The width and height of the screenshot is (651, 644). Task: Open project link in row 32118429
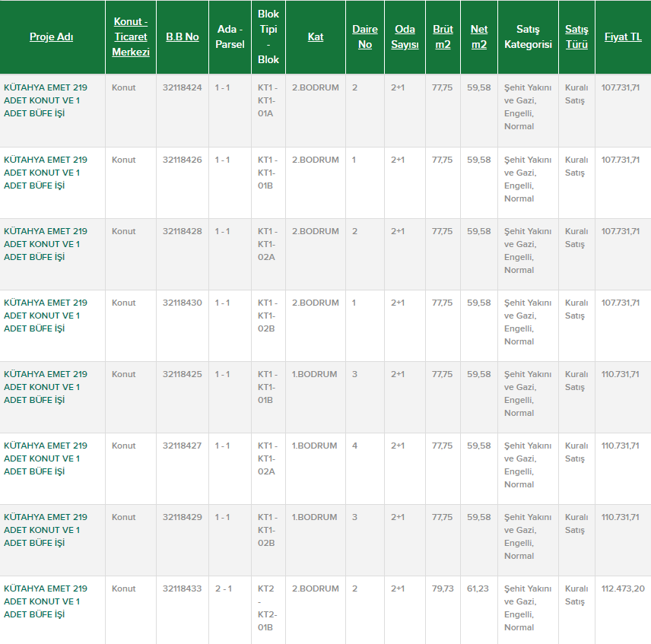click(46, 530)
